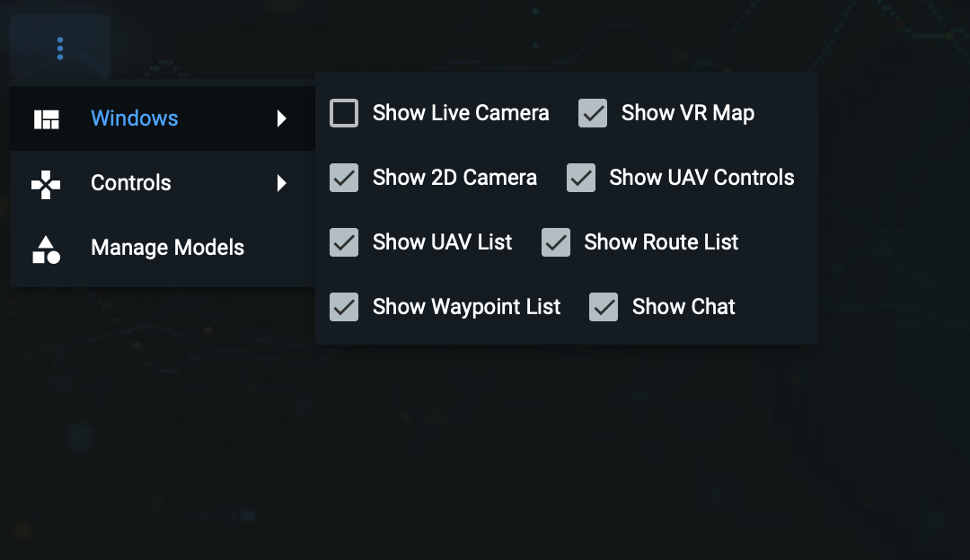Viewport: 970px width, 560px height.
Task: Open the Manage Models menu entry
Action: [167, 248]
